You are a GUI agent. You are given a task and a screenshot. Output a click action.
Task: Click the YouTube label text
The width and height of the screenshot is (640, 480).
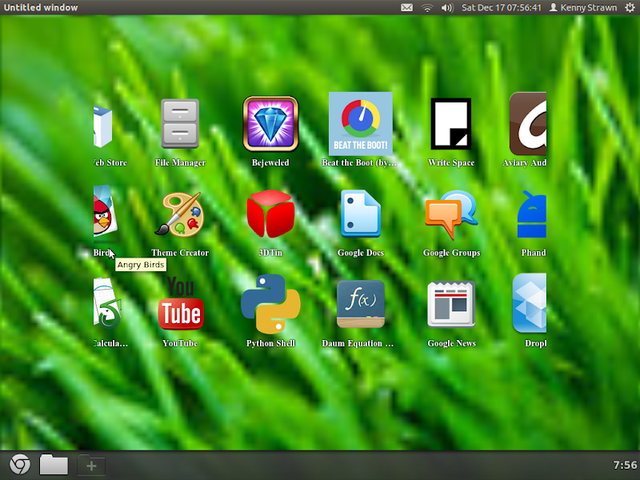(180, 343)
